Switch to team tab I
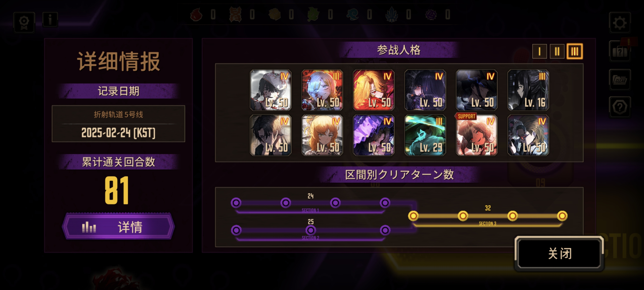The width and height of the screenshot is (644, 290). tap(539, 51)
